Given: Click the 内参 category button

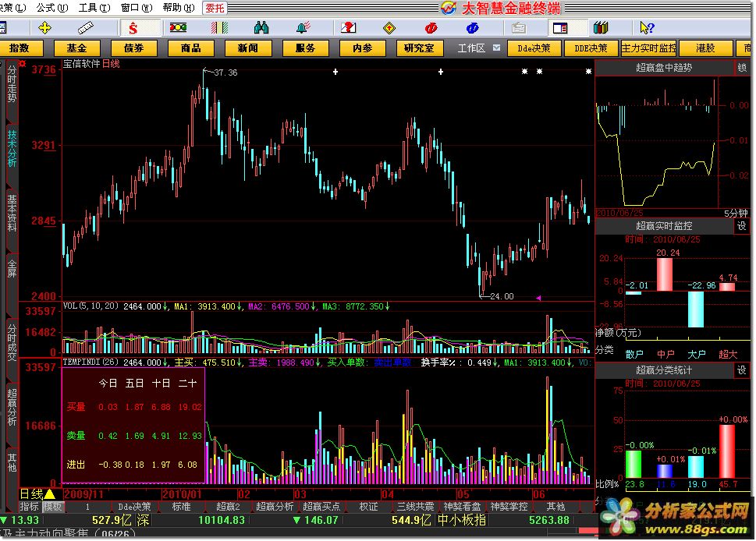Looking at the screenshot, I should pyautogui.click(x=363, y=48).
